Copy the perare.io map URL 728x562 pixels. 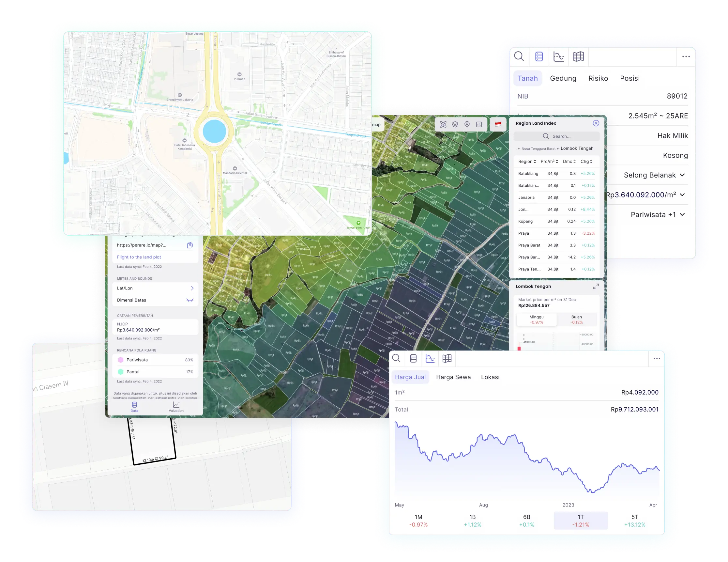click(190, 245)
